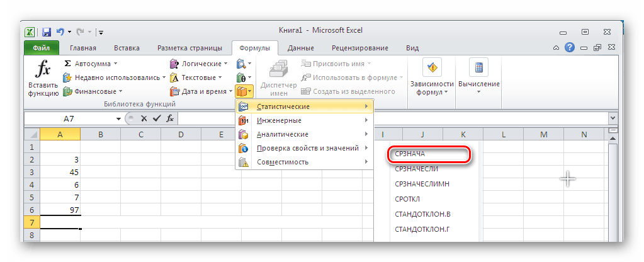
Task: Click the More Functions books icon
Action: (x=244, y=92)
